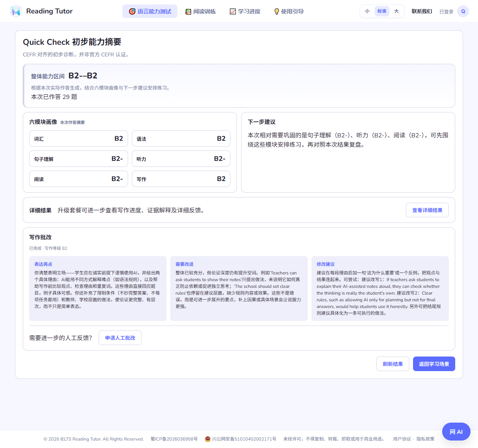478x448 pixels.
Task: Open the 使用引导 tab
Action: click(x=289, y=12)
